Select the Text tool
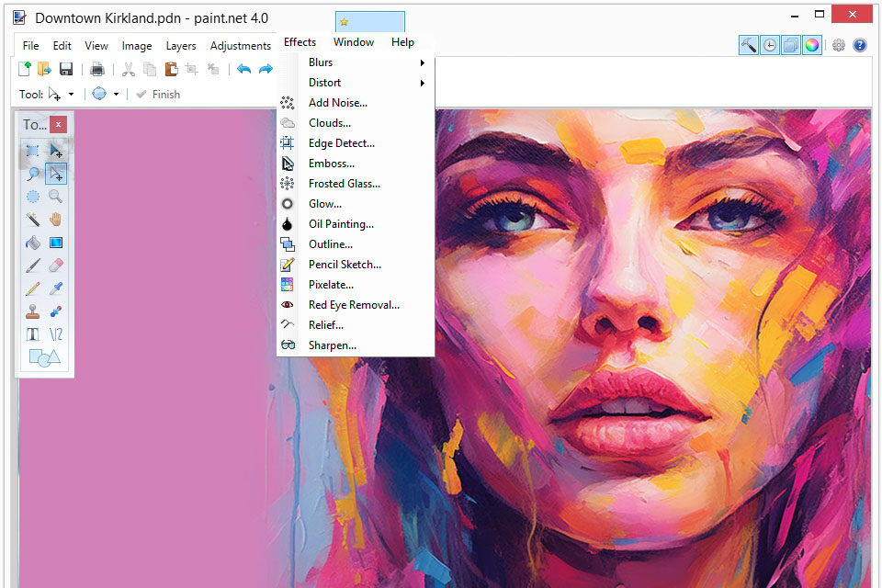The width and height of the screenshot is (882, 588). (33, 334)
